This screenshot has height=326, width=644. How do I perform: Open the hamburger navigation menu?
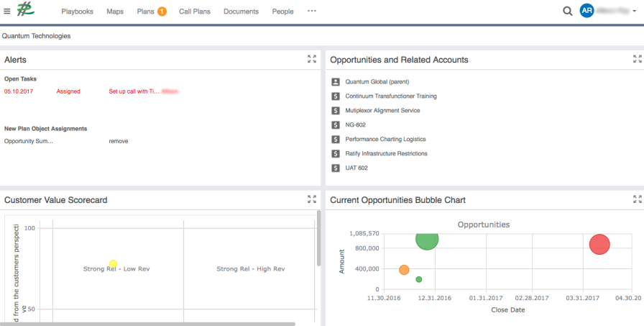tap(7, 12)
